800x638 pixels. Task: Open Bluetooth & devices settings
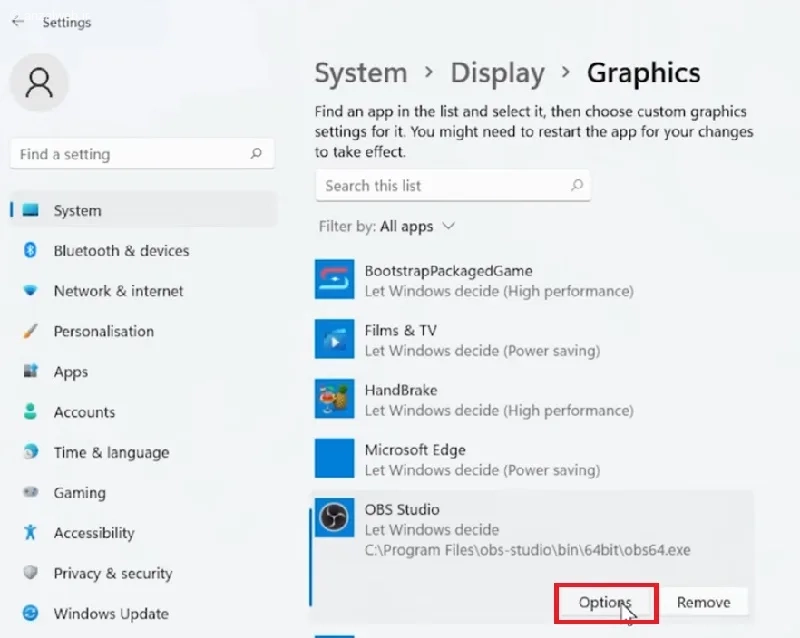point(121,251)
